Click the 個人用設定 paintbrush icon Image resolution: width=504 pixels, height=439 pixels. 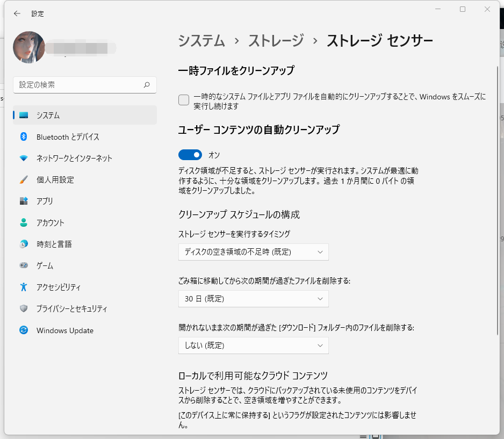24,179
